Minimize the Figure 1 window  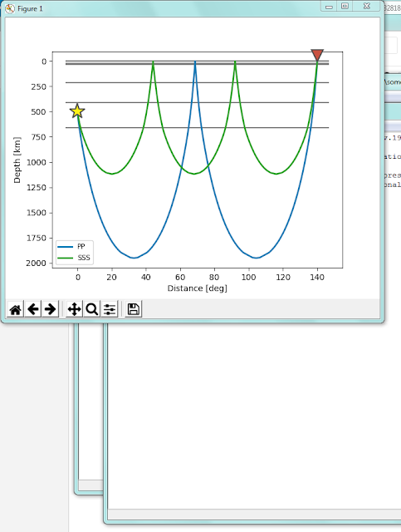pyautogui.click(x=329, y=7)
